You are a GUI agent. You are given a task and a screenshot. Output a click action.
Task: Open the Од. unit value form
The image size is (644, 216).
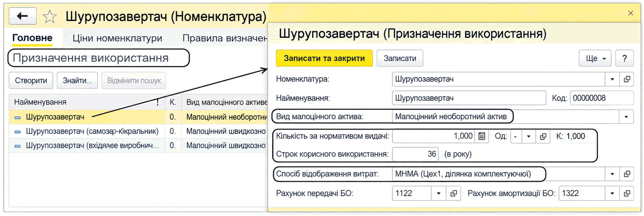click(x=543, y=136)
